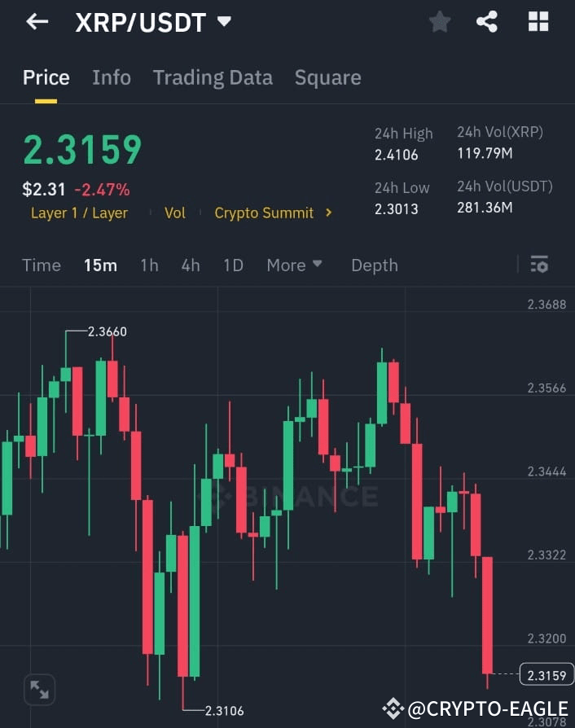Expand the More timeframes dropdown

[x=293, y=265]
